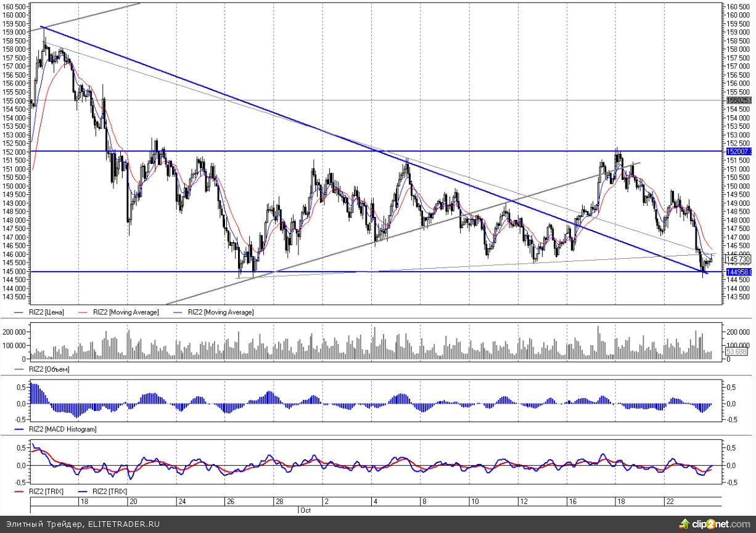756x533 pixels.
Task: Select the RIZ2 [Цена] legend entry
Action: [x=47, y=312]
